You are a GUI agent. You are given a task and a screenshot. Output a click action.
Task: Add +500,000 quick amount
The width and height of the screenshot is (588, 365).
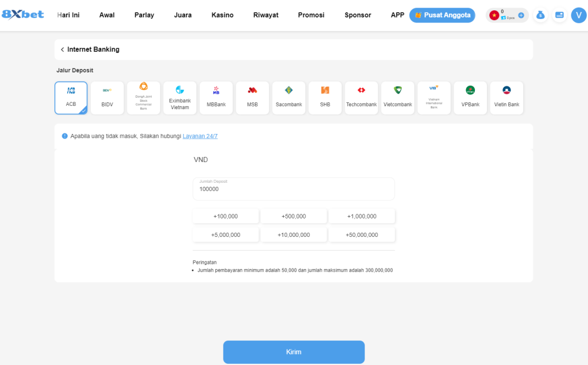[293, 216]
